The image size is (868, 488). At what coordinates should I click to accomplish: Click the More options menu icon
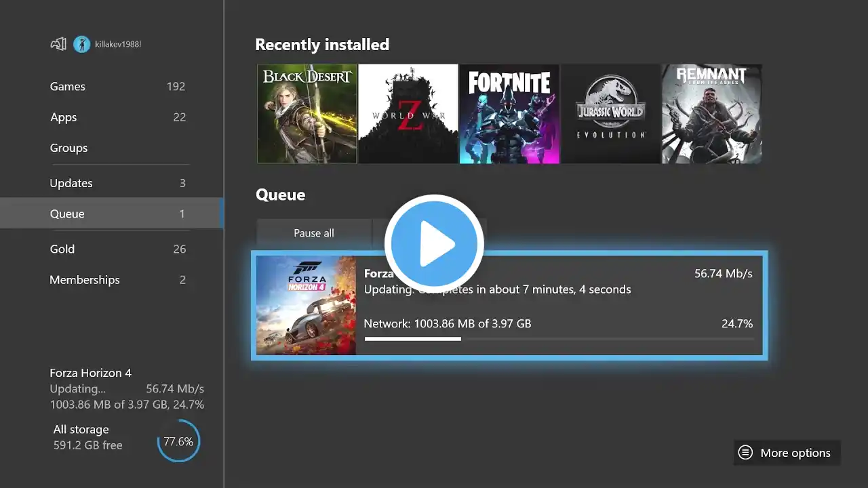pyautogui.click(x=745, y=453)
